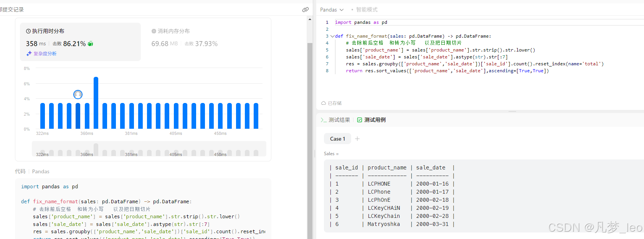Viewport: 644px width, 239px height.
Task: Click the left panel vertical scrollbar thumb
Action: 310,141
